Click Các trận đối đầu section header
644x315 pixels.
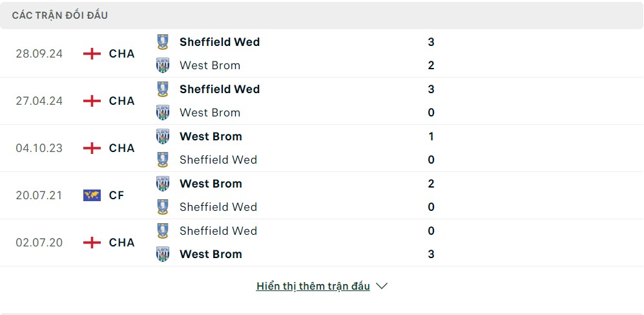coord(60,16)
